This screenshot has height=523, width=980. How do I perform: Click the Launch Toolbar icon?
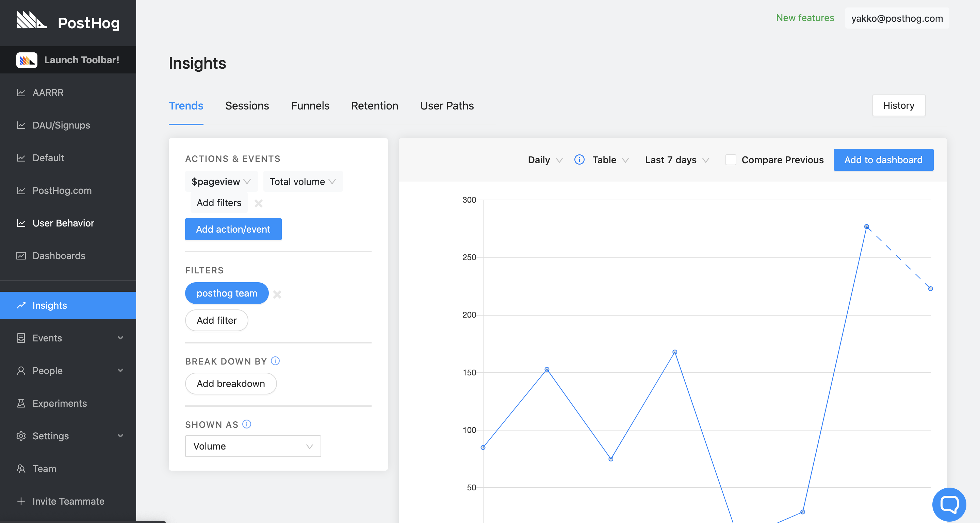pyautogui.click(x=27, y=60)
